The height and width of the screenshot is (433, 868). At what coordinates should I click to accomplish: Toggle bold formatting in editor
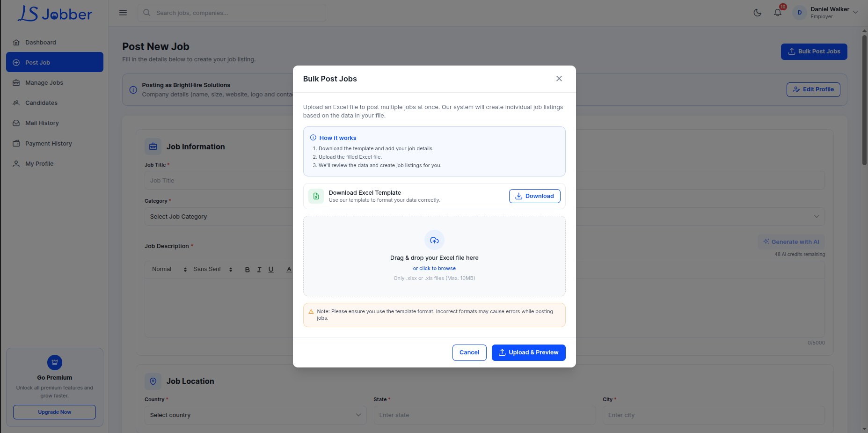tap(248, 270)
